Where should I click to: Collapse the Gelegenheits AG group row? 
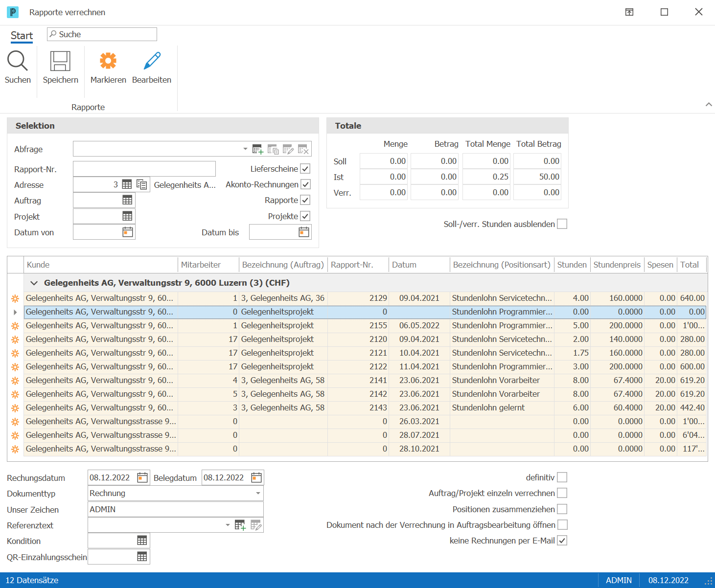point(34,283)
